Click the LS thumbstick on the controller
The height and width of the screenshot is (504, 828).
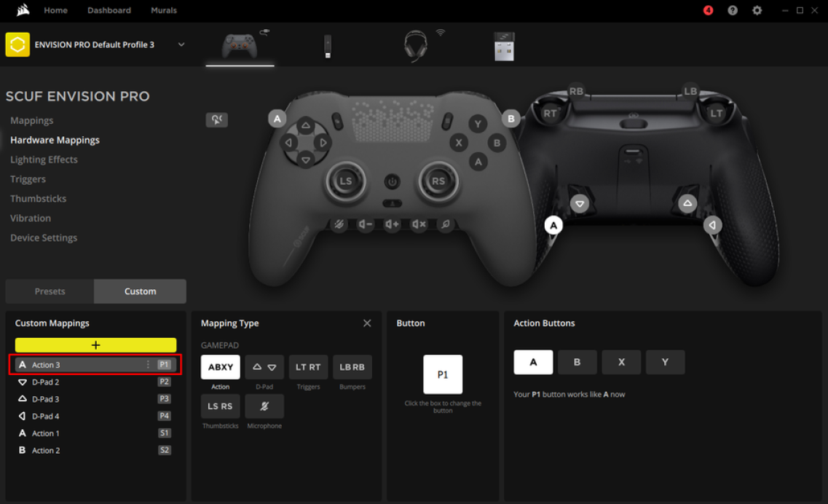345,181
